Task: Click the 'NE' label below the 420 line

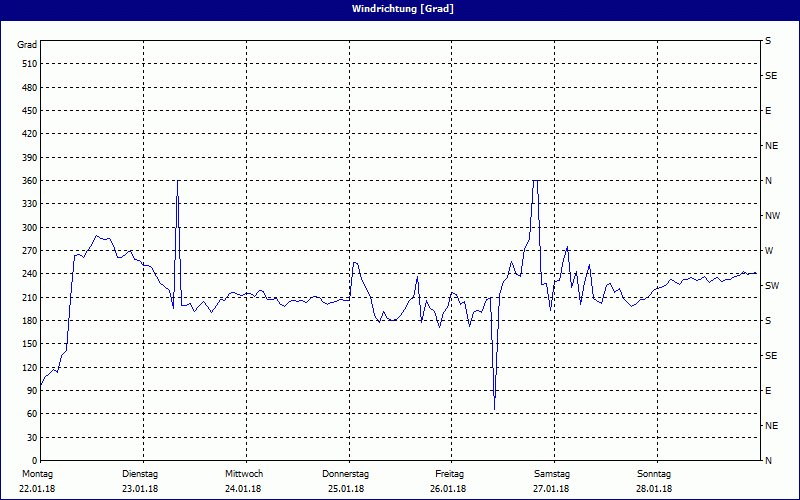Action: tap(771, 146)
